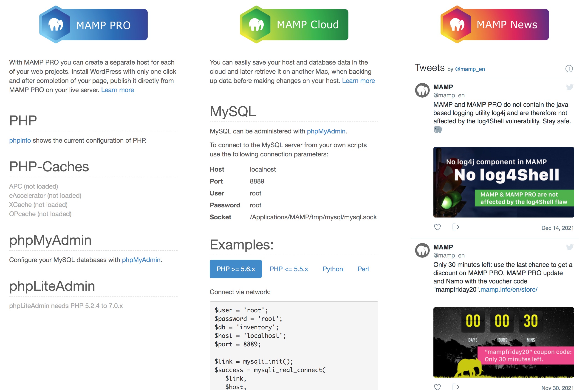The image size is (588, 390).
Task: Open the No log4Shell tweet image
Action: (503, 182)
